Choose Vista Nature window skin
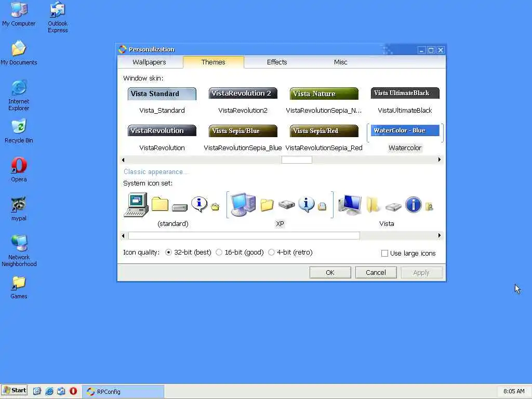This screenshot has width=532, height=399. [324, 101]
